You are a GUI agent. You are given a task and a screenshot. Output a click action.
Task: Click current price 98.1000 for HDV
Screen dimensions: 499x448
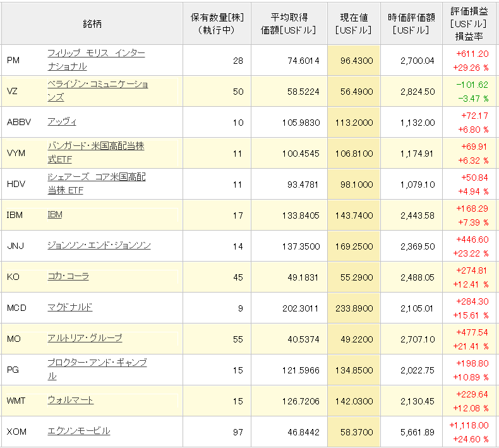tap(356, 185)
